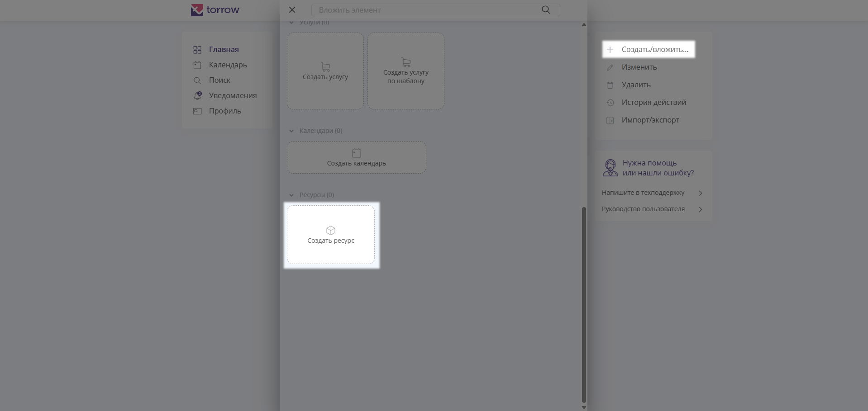Select "Создать услугу по шаблону" tile

point(405,71)
